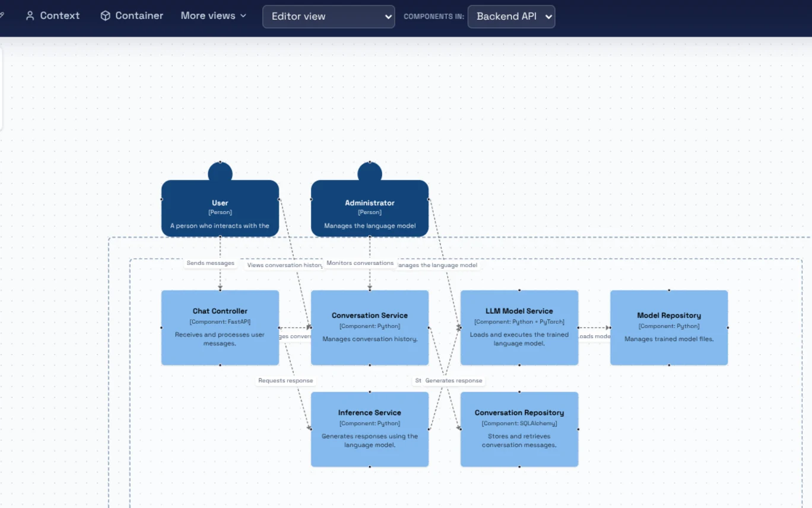Click the top connection handle of Model Repository
The height and width of the screenshot is (508, 812).
coord(669,291)
